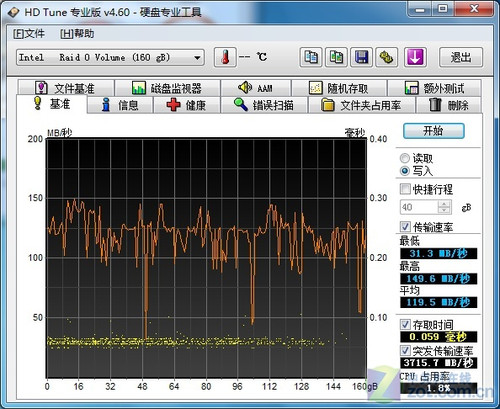The image size is (500, 409).
Task: Click the 开始 start button
Action: 434,131
